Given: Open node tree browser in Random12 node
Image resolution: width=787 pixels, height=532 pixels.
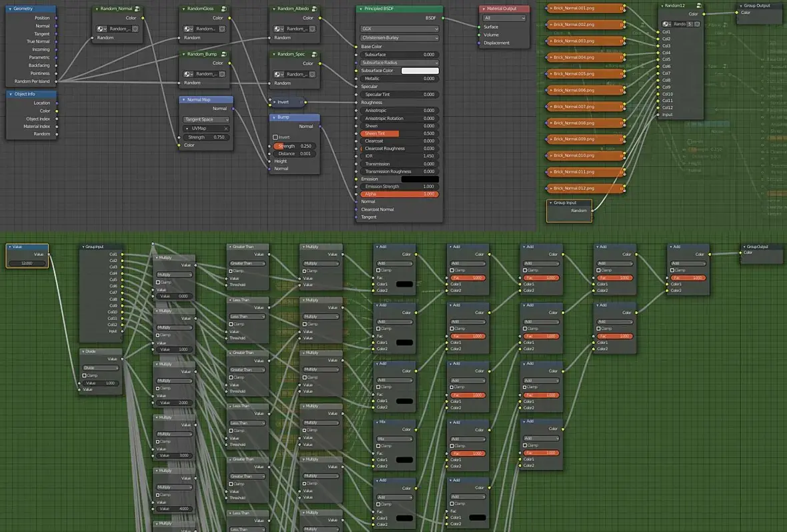Looking at the screenshot, I should coord(666,23).
